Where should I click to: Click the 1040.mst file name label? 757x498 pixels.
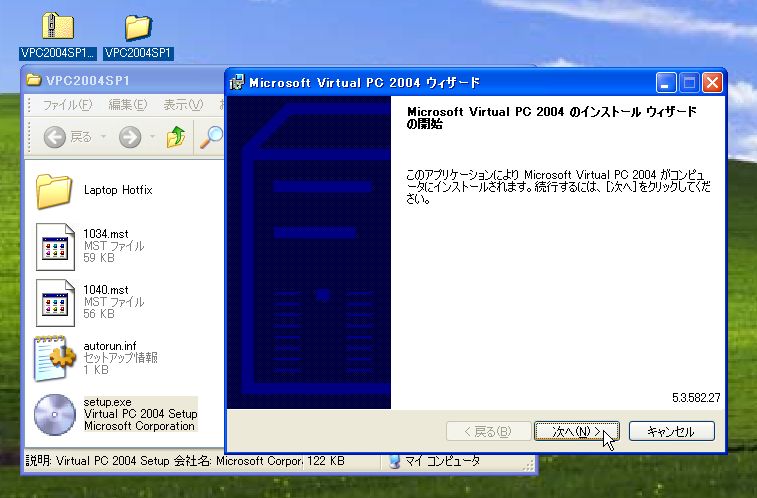pos(106,290)
